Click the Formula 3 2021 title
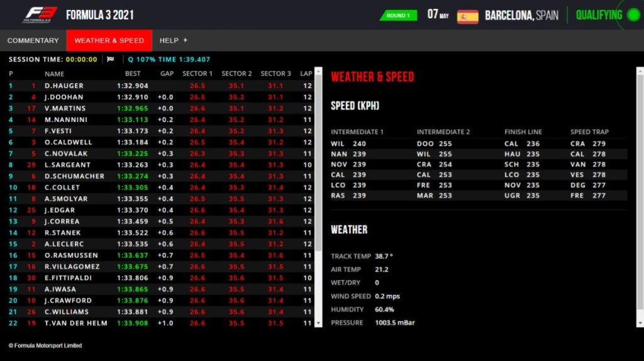Viewport: 644px width, 361px height. point(99,15)
